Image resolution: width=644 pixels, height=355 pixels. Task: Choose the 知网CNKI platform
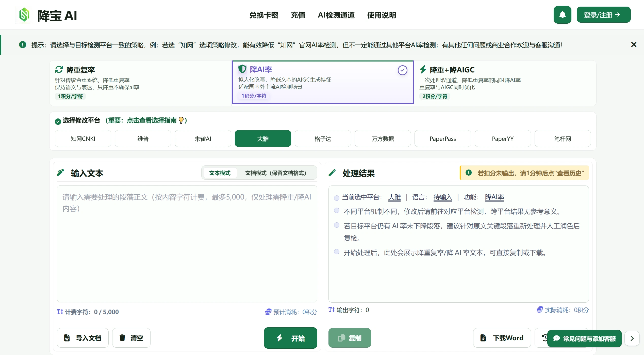83,139
